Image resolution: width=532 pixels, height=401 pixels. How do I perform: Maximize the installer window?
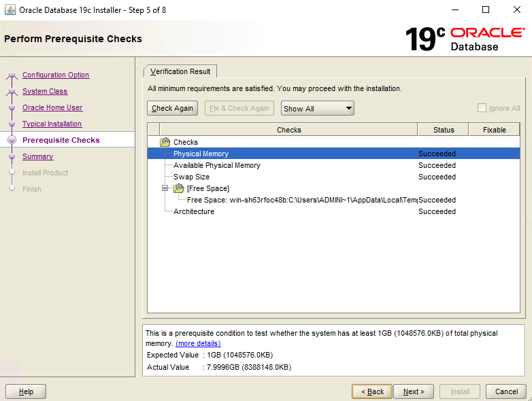(x=486, y=10)
